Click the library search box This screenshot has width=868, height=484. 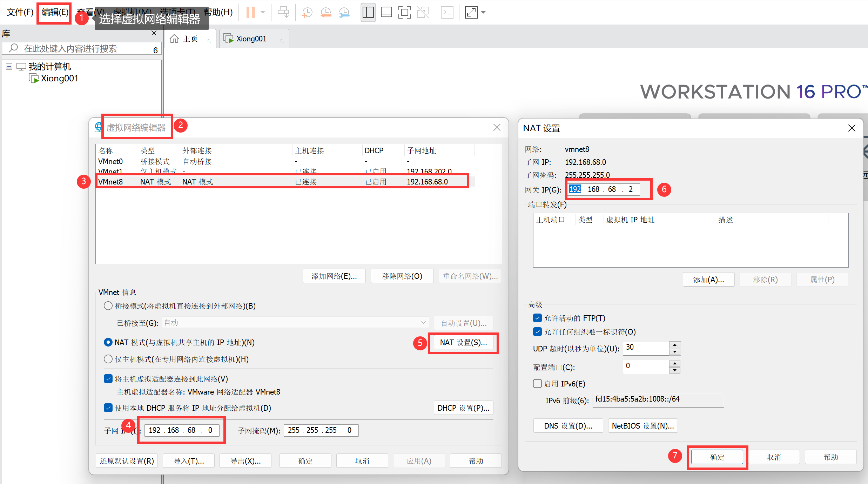point(81,48)
